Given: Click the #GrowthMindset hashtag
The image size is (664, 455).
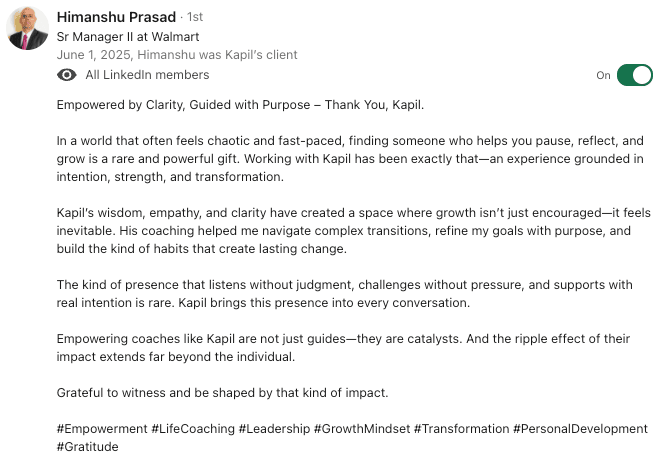Looking at the screenshot, I should click(360, 429).
